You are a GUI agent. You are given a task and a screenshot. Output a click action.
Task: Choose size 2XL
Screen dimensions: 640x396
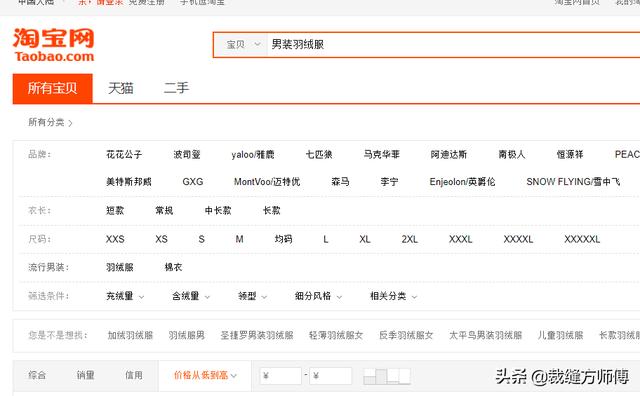coord(410,239)
